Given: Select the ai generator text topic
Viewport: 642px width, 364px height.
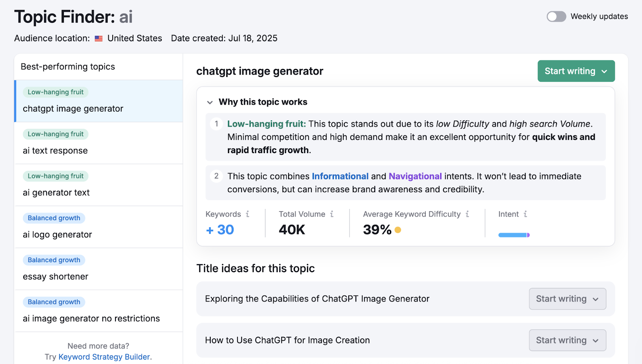Looking at the screenshot, I should tap(56, 193).
